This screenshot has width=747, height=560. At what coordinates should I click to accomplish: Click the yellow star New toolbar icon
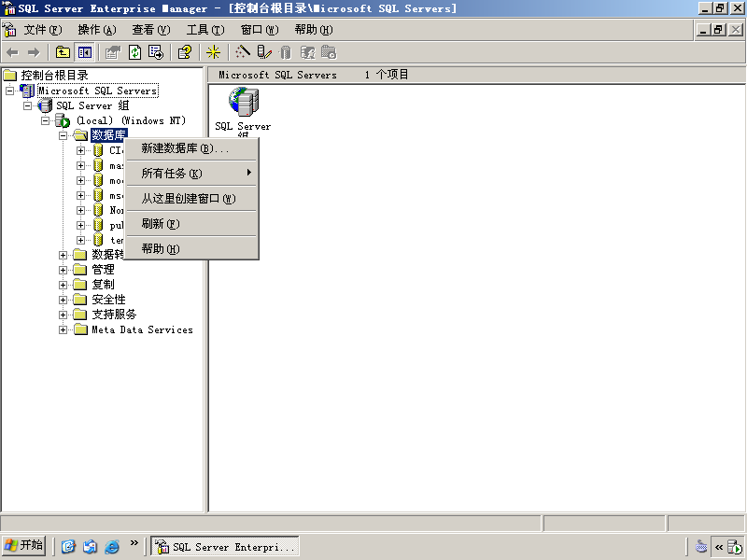pos(213,52)
